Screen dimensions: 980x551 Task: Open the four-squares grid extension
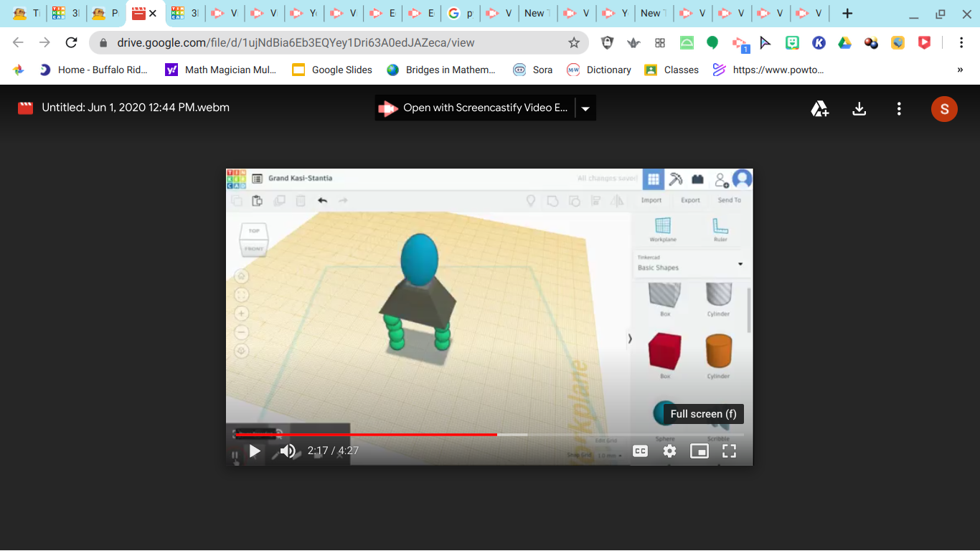[x=660, y=42]
